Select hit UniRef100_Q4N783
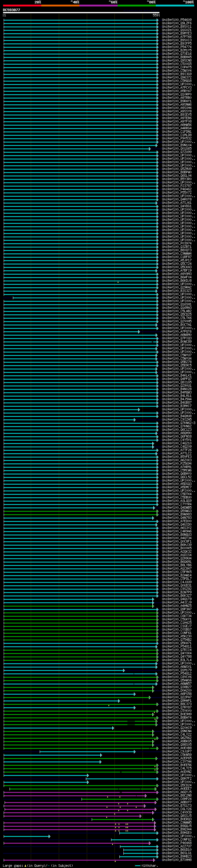 click(x=177, y=518)
